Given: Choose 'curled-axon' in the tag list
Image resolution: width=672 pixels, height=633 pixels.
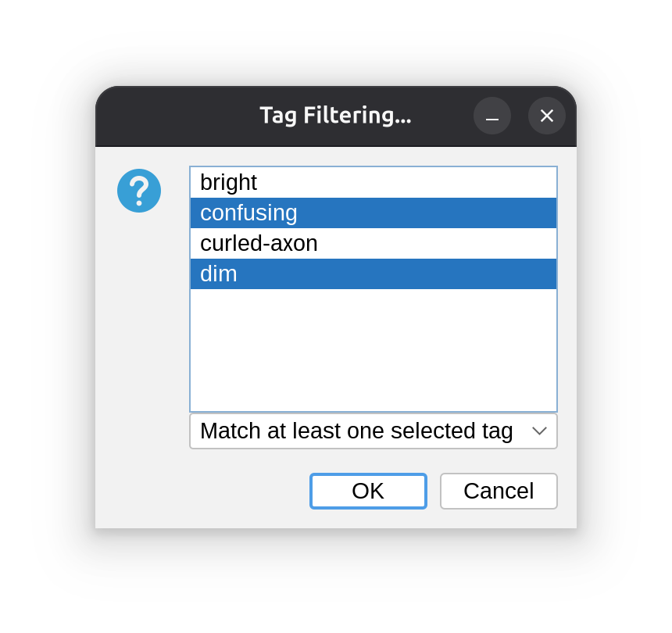Looking at the screenshot, I should [374, 243].
